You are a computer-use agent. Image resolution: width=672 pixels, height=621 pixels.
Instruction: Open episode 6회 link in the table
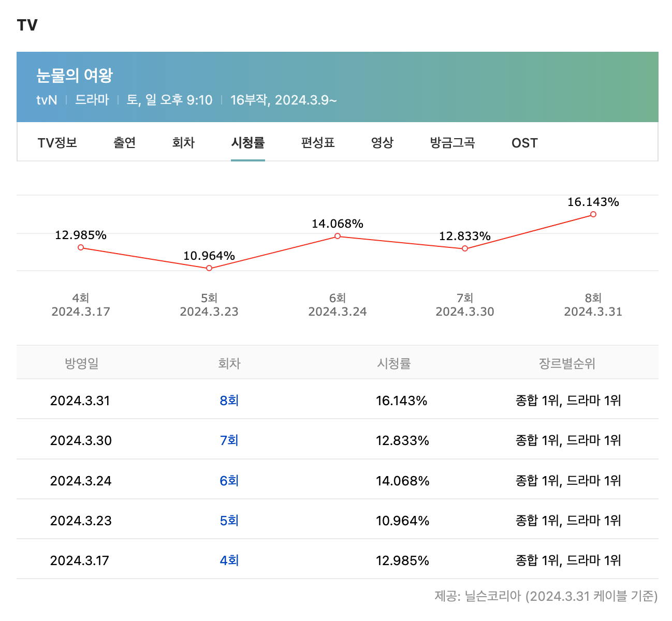[x=229, y=480]
